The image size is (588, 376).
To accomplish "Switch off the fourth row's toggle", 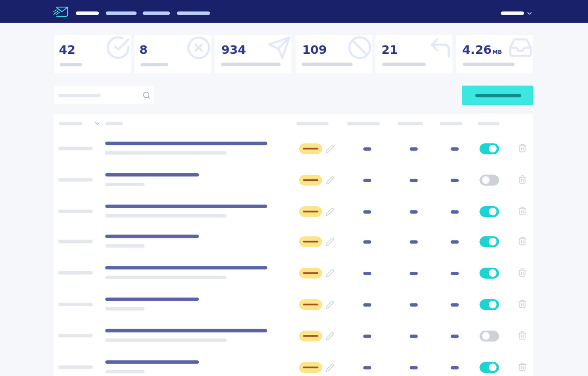I will [x=489, y=242].
